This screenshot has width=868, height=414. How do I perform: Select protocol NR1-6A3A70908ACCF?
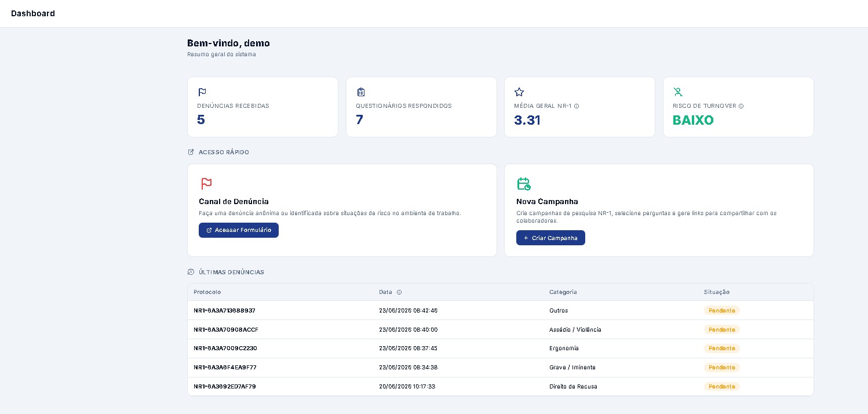click(x=226, y=329)
